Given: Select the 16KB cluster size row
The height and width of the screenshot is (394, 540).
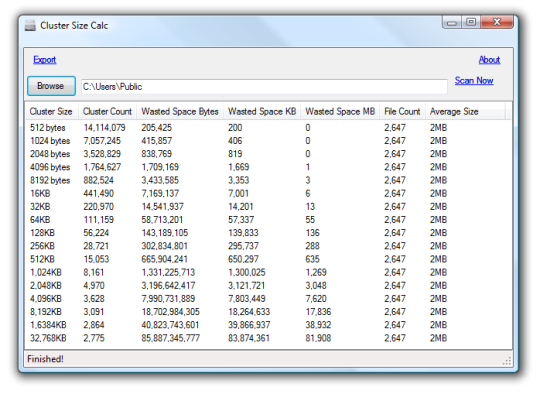Looking at the screenshot, I should 269,194.
